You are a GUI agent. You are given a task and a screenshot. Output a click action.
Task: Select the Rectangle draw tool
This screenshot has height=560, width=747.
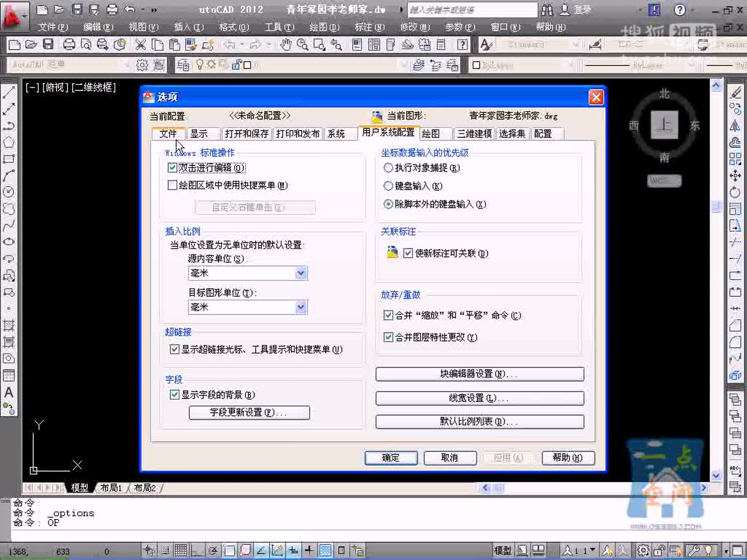pos(9,159)
